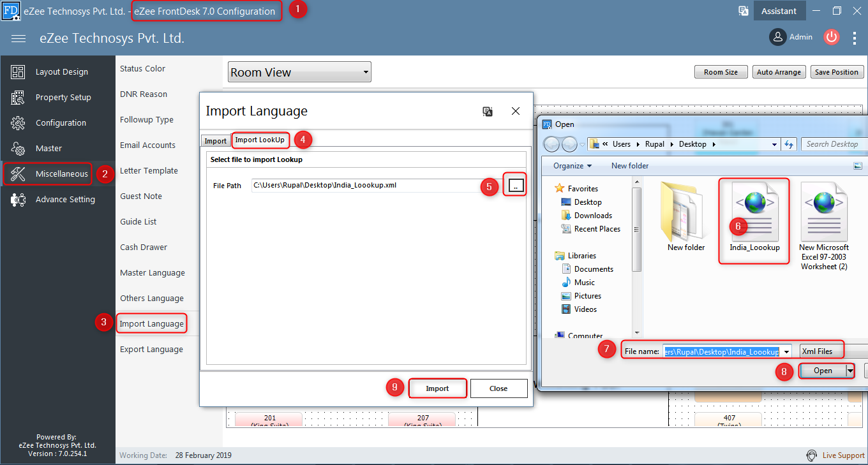Screen dimensions: 868x465
Task: Click the Room Size button
Action: click(x=721, y=72)
